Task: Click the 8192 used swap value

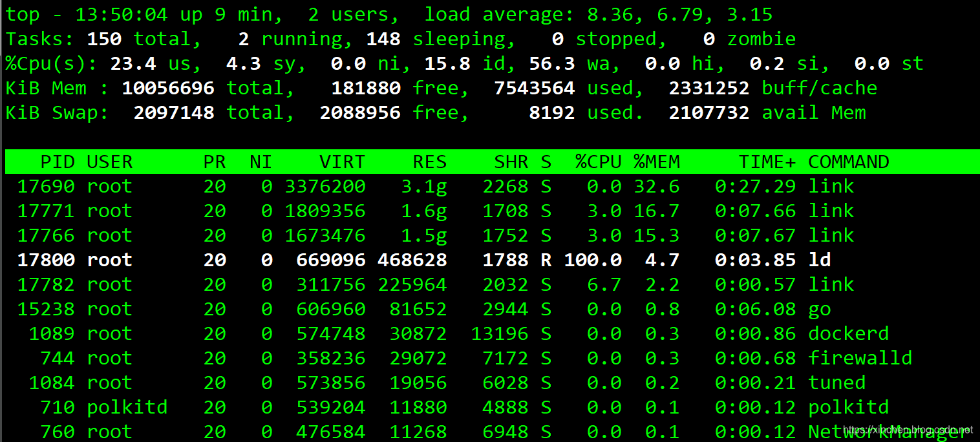Action: click(x=552, y=112)
